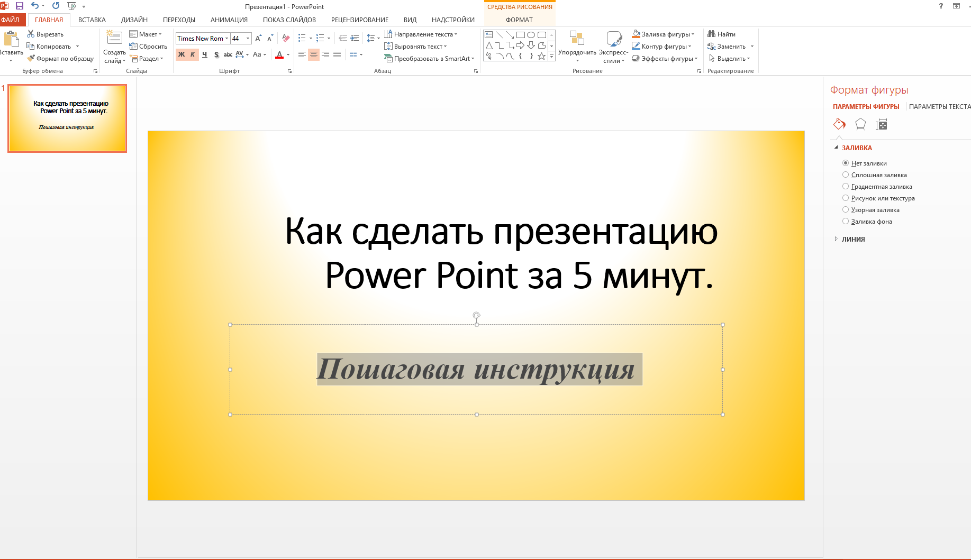Increase list indent level

(355, 38)
